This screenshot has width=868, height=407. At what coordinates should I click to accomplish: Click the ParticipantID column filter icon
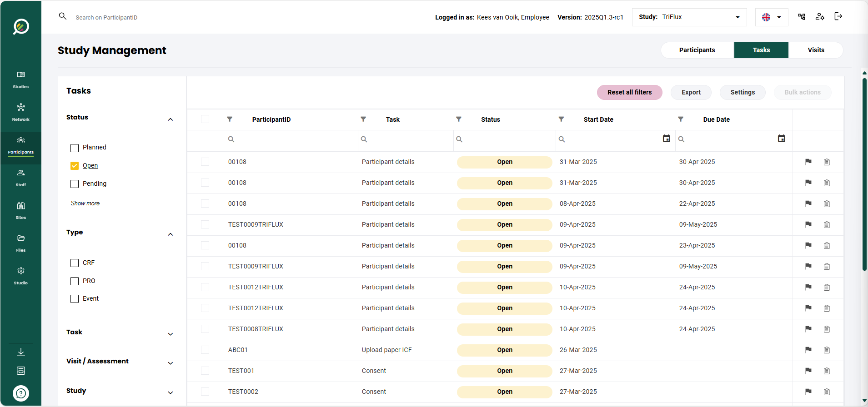click(230, 119)
